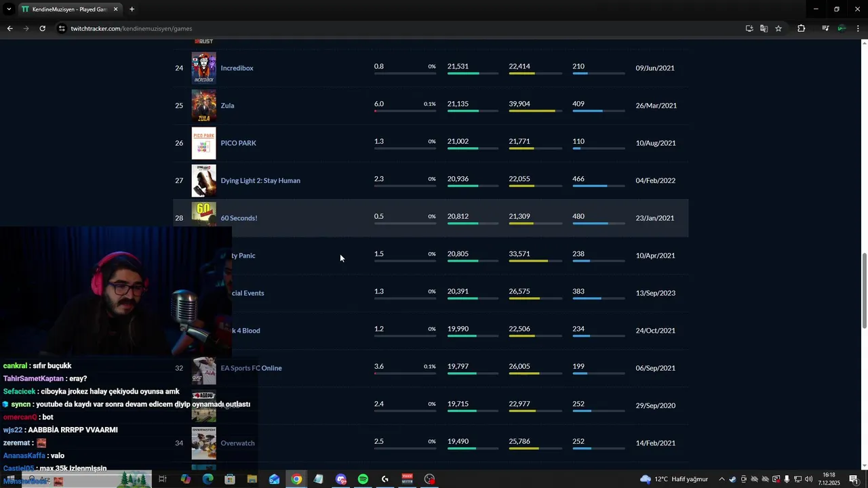This screenshot has height=488, width=868.
Task: Switch to Google Chrome in taskbar
Action: [296, 479]
